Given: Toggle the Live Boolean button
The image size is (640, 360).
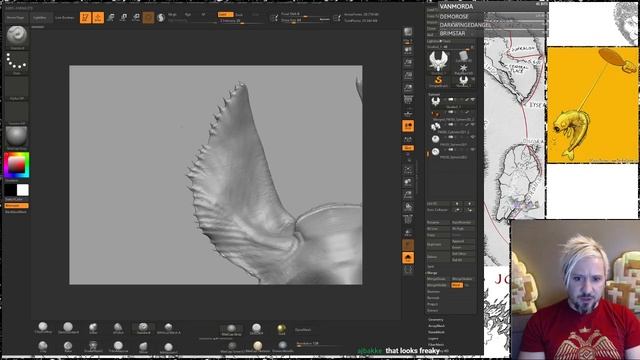Looking at the screenshot, I should coord(65,18).
